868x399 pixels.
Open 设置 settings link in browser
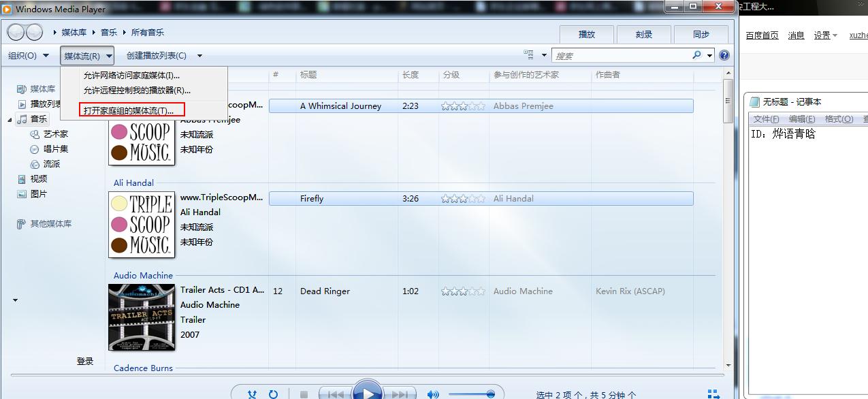(825, 35)
